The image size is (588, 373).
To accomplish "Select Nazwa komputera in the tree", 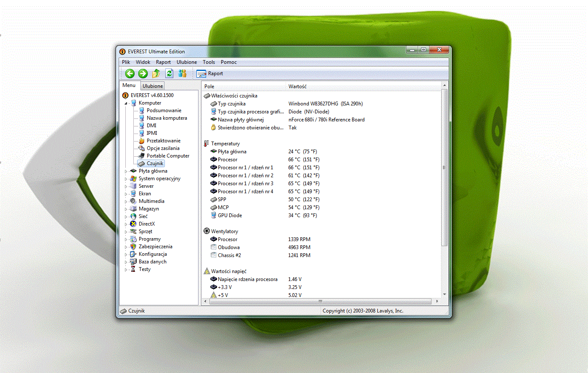I will click(x=167, y=118).
